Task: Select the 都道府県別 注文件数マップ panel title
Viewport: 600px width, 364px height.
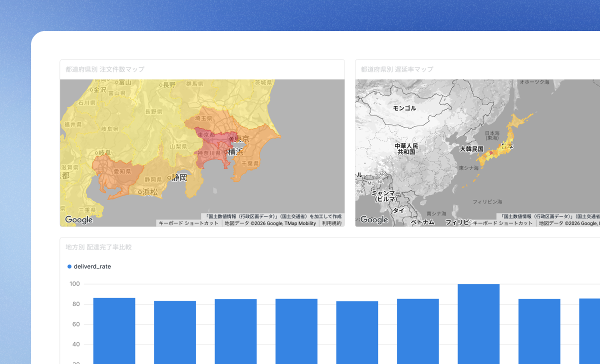Action: pos(105,69)
